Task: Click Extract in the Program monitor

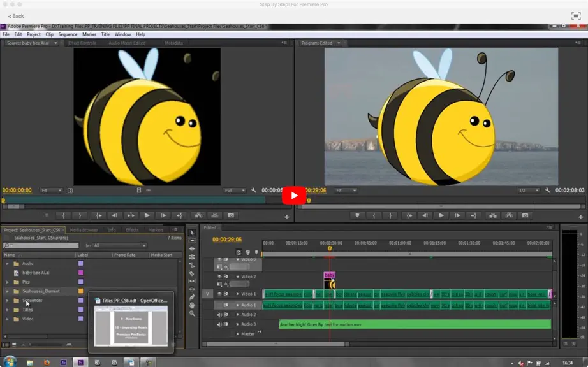Action: [x=509, y=215]
